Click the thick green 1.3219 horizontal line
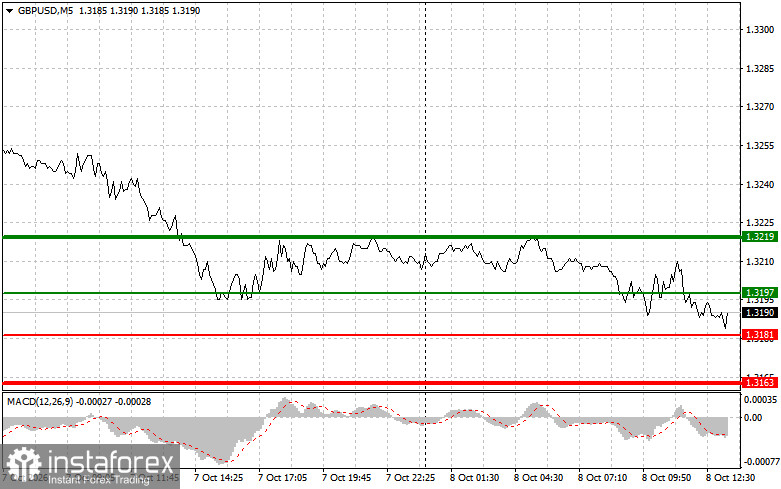 [x=372, y=237]
